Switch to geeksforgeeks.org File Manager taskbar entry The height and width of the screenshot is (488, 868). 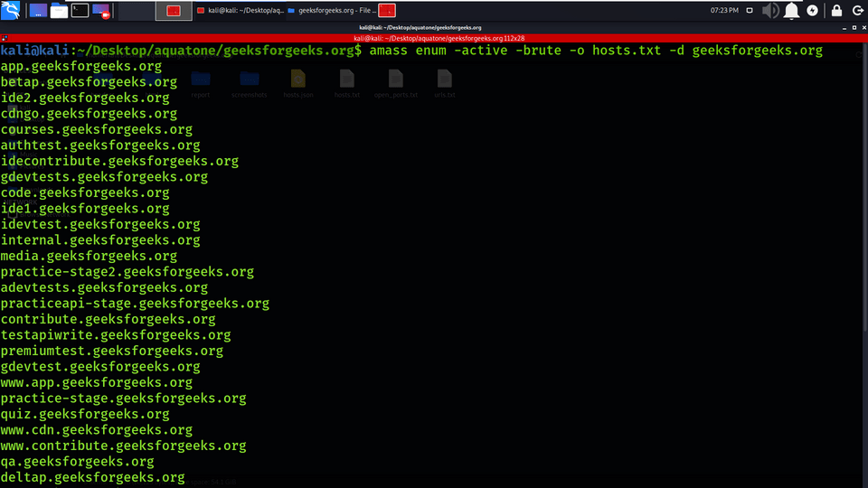(x=332, y=11)
